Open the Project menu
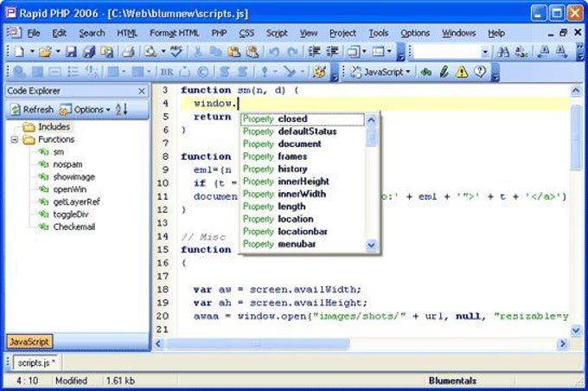Viewport: 588px width, 391px height. 342,33
